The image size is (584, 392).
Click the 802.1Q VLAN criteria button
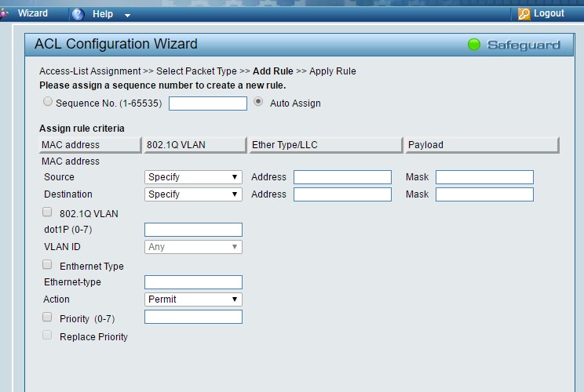click(195, 145)
